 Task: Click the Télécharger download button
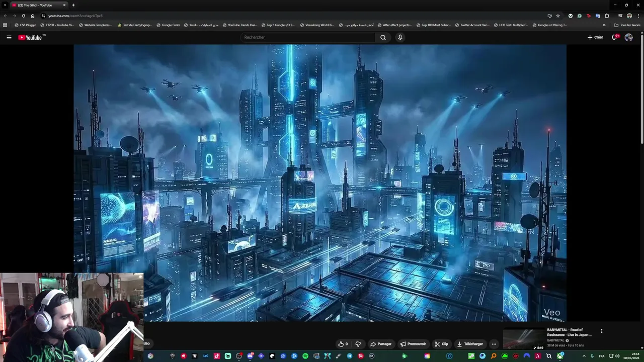tap(470, 344)
